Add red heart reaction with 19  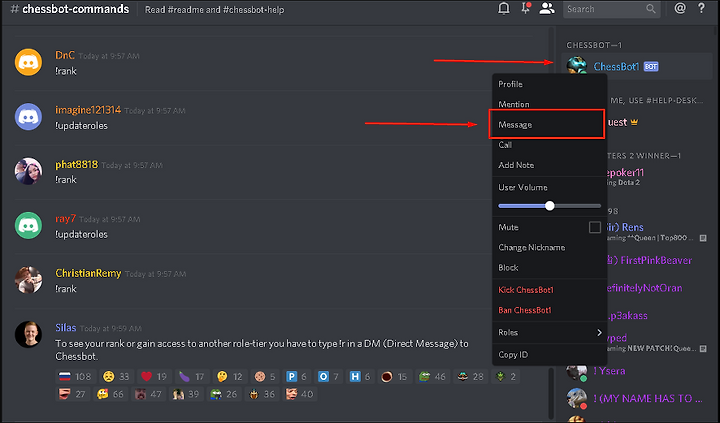[154, 377]
